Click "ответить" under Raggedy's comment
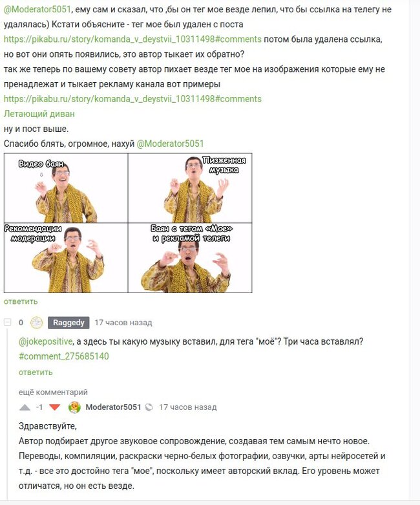The width and height of the screenshot is (420, 505). tap(36, 372)
